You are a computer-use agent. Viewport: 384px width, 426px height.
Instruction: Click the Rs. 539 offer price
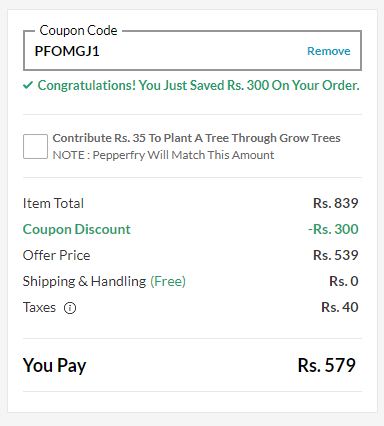point(336,255)
